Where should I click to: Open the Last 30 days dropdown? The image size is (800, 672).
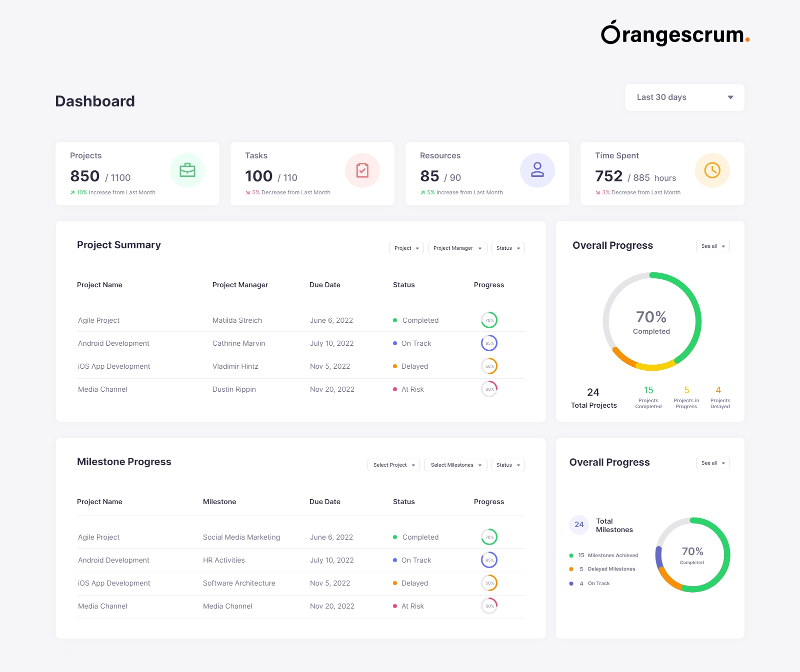click(684, 97)
